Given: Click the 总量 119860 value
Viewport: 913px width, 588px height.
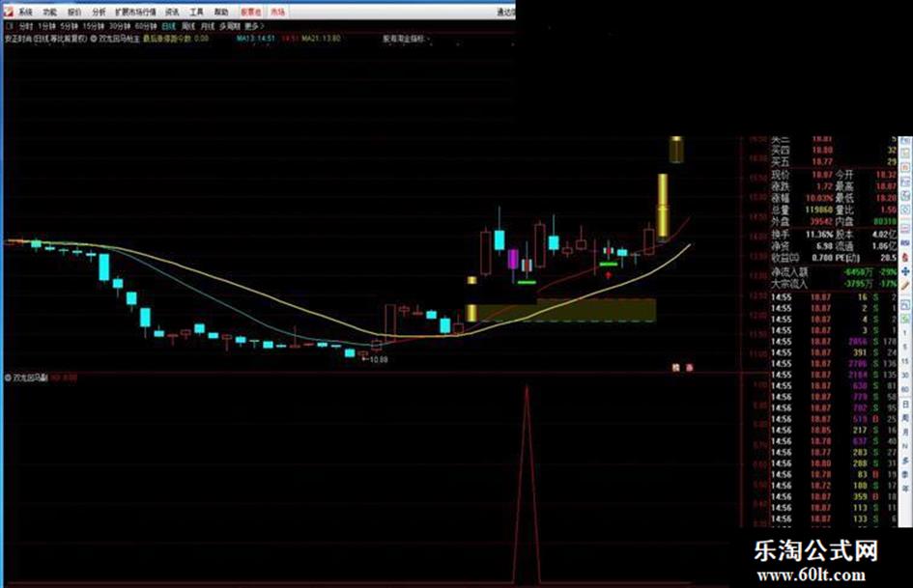Looking at the screenshot, I should [x=819, y=210].
